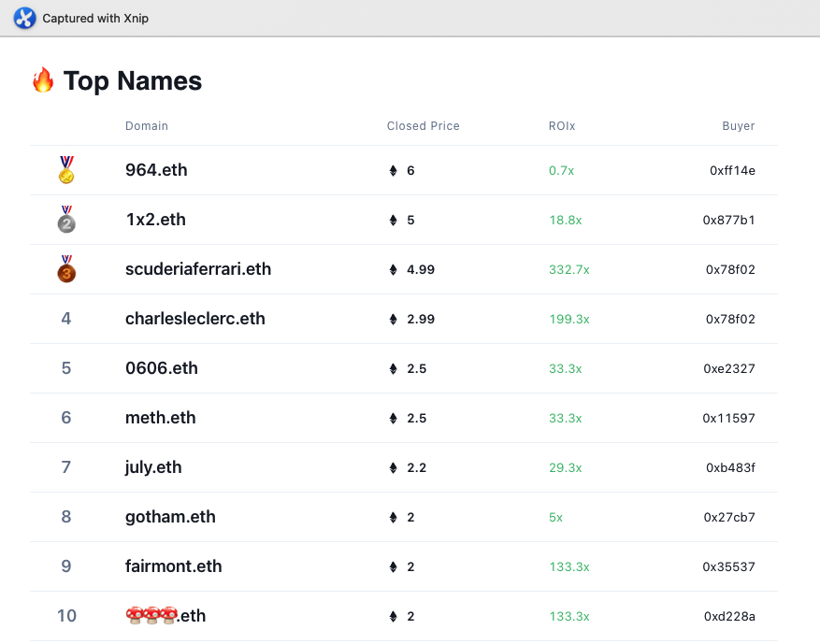This screenshot has width=820, height=644.
Task: Click the silver medal icon for 1x2.eth
Action: [66, 220]
